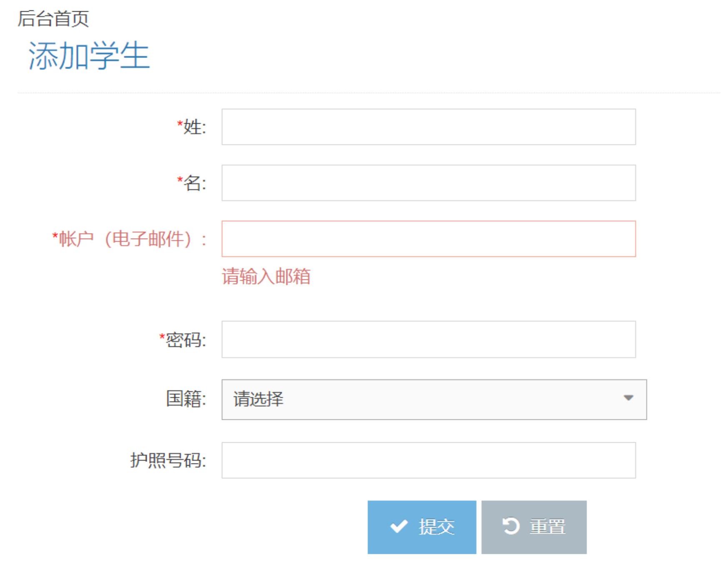Click the circular arrow icon on 重置
This screenshot has width=721, height=588.
[x=511, y=526]
